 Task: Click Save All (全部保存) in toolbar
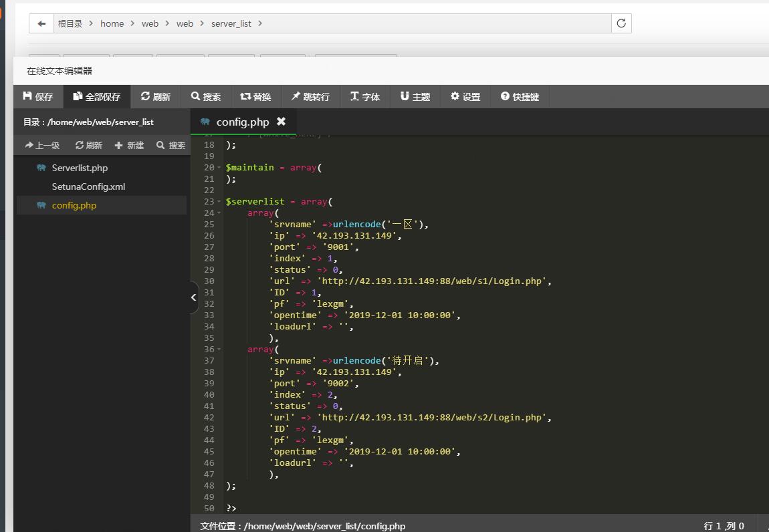pos(97,97)
